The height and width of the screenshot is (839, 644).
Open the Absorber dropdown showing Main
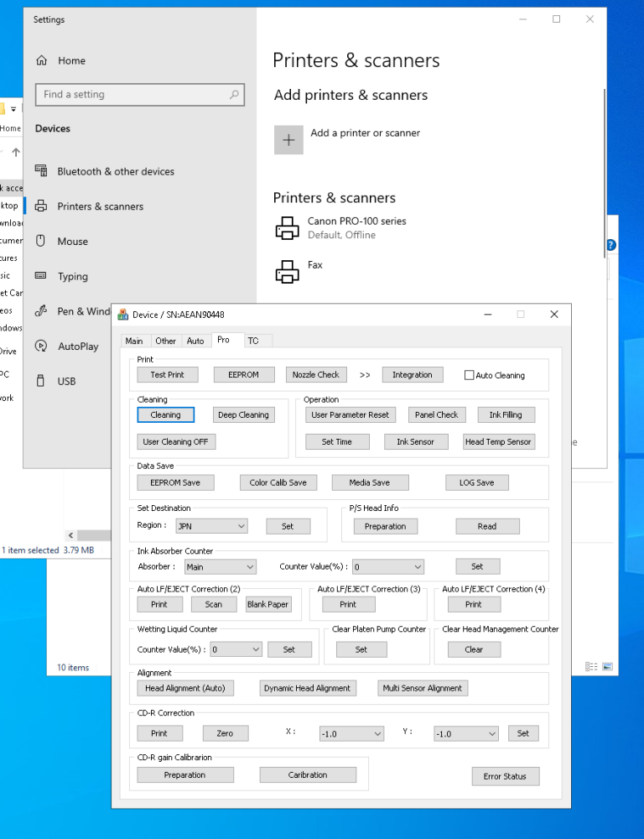[x=219, y=567]
